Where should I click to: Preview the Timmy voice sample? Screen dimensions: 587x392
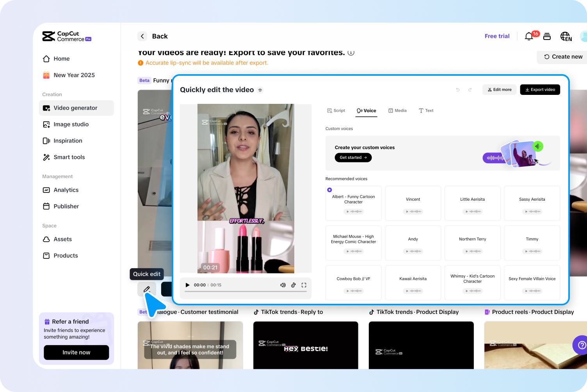pos(532,251)
